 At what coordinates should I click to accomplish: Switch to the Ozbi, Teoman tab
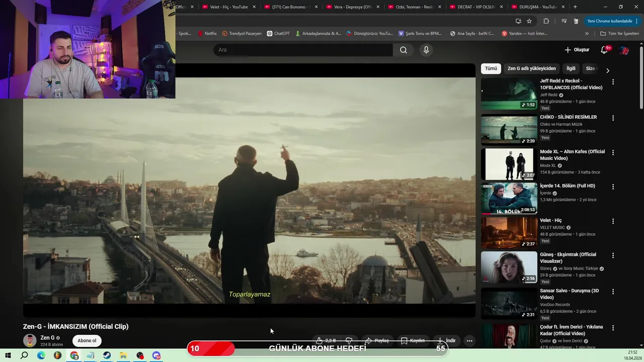(x=415, y=7)
